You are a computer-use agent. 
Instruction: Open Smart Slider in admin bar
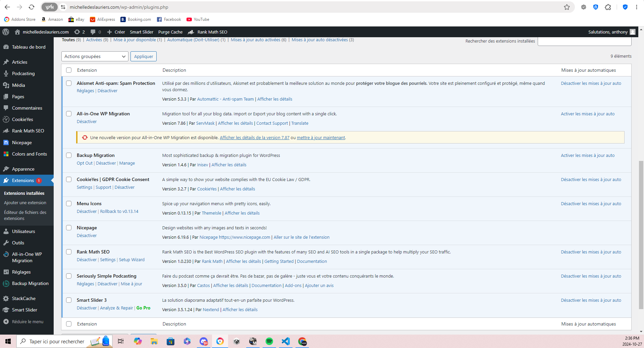[141, 32]
